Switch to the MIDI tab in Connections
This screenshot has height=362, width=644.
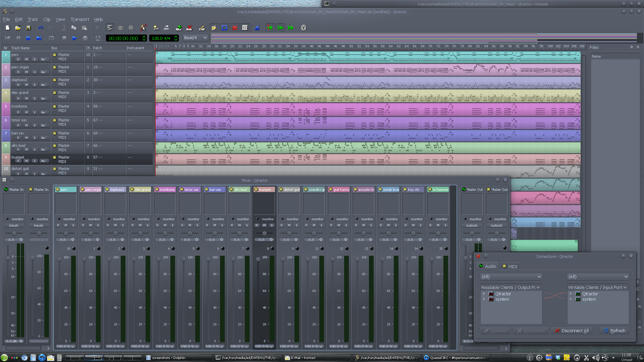pos(509,266)
